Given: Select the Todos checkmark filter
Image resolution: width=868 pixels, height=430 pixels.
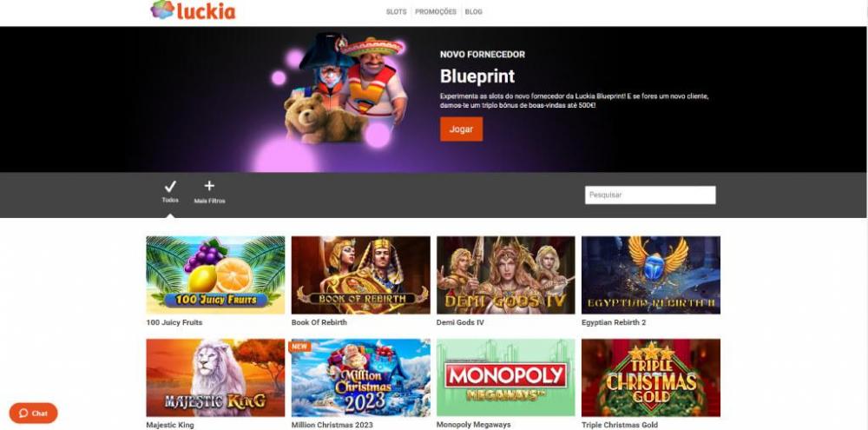Looking at the screenshot, I should (x=170, y=192).
